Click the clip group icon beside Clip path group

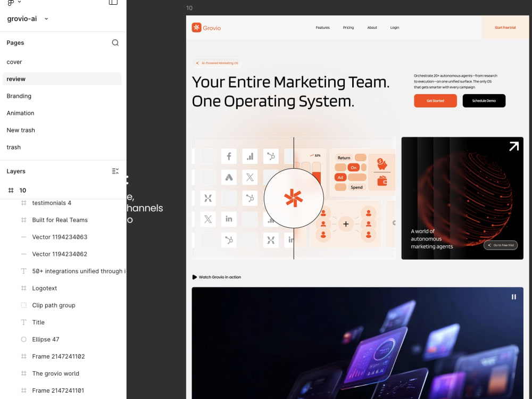(24, 305)
